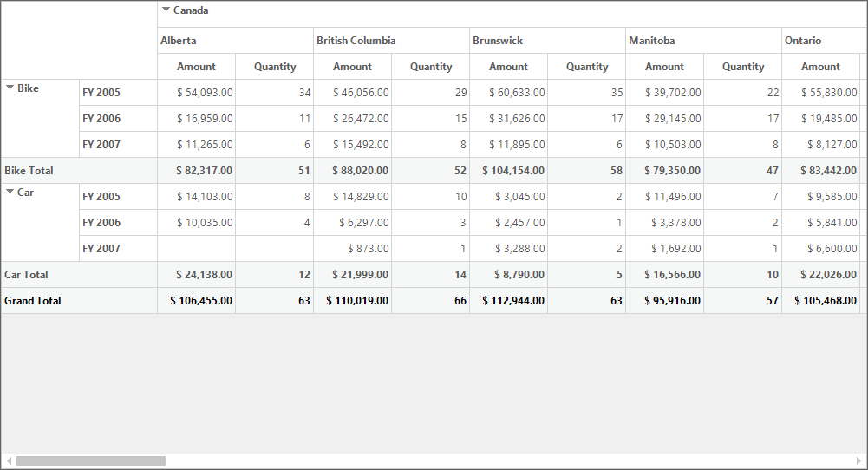Collapse the Canada column group
868x470 pixels.
pyautogui.click(x=166, y=10)
